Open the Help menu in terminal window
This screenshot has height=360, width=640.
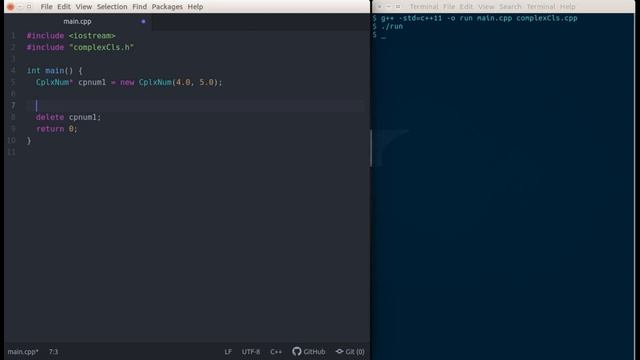567,7
